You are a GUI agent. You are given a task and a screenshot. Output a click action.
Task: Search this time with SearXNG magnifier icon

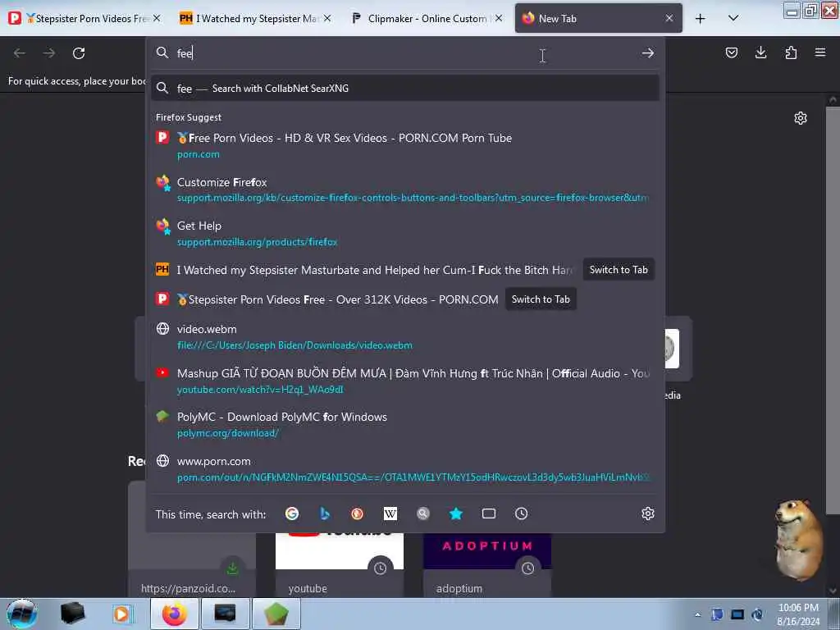tap(423, 514)
